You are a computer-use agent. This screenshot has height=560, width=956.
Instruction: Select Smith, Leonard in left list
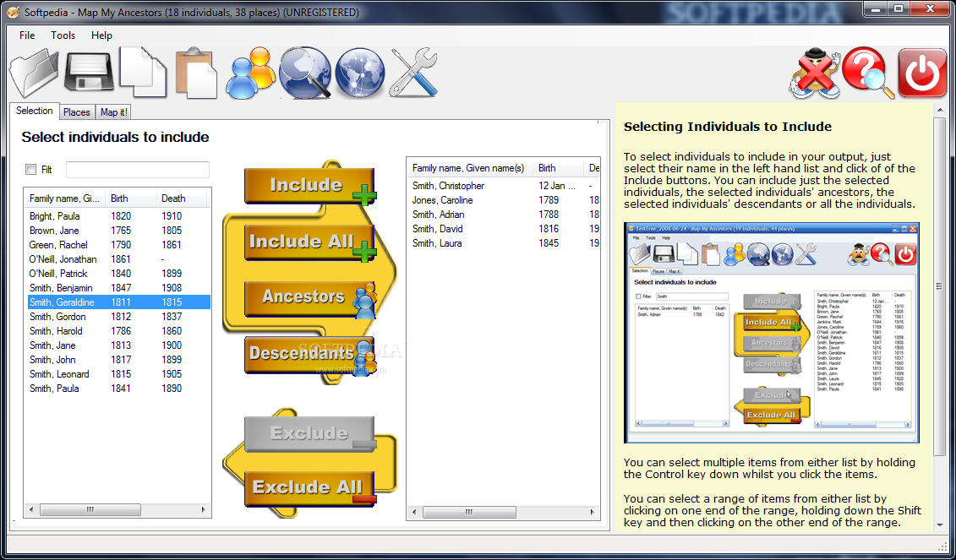pos(118,373)
